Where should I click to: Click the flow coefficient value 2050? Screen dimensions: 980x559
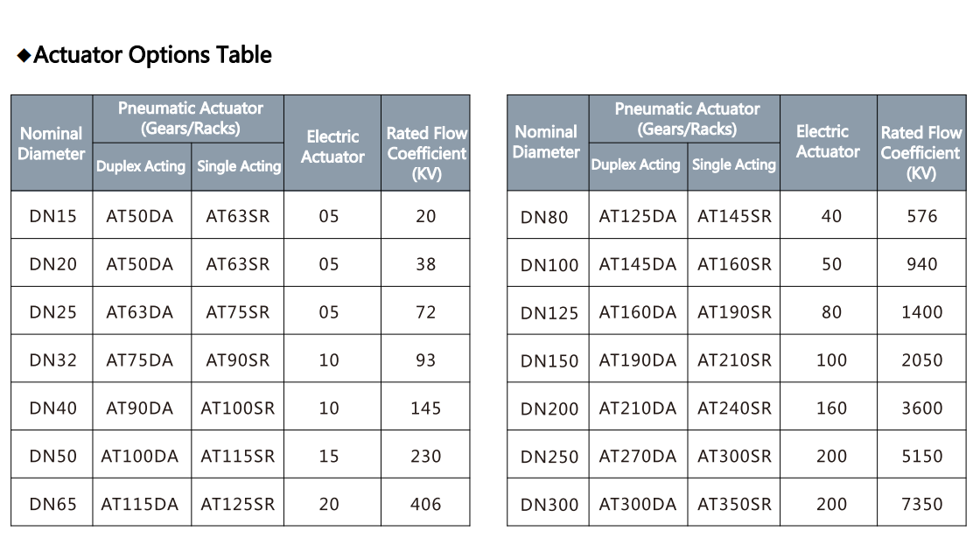921,360
